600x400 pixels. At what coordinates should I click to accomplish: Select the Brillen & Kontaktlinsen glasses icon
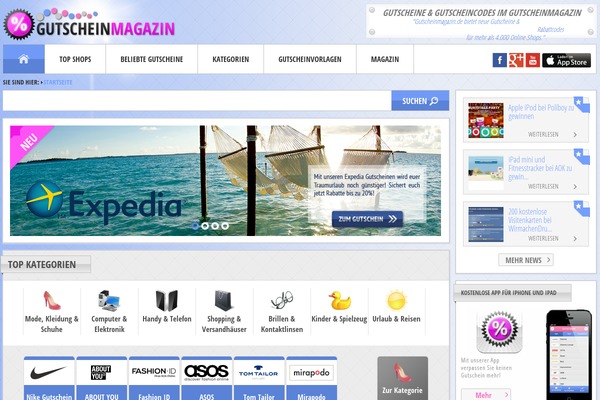tap(282, 300)
